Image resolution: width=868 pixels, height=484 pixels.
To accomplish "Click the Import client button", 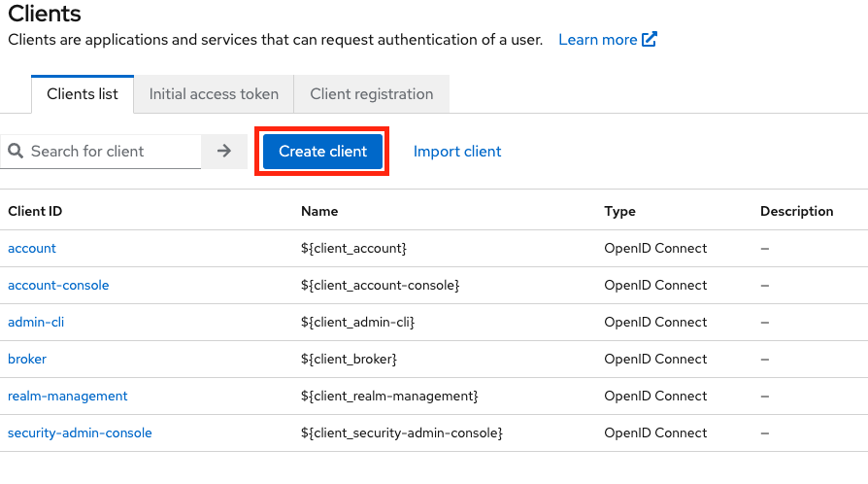I will [x=457, y=152].
